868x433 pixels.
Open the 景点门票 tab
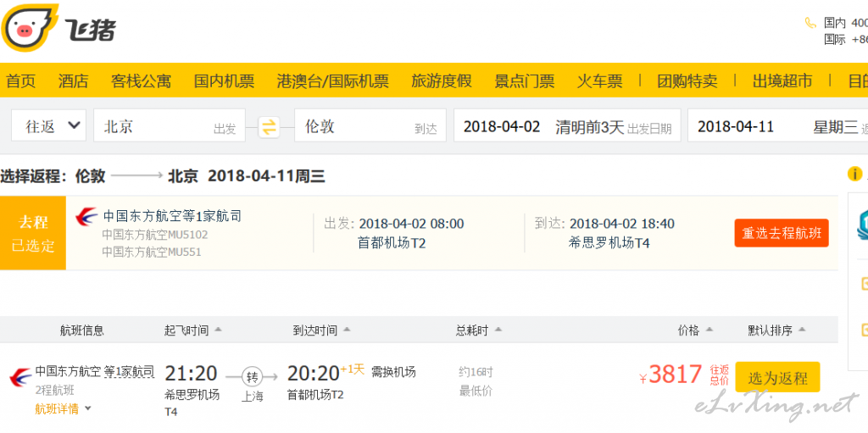click(524, 80)
